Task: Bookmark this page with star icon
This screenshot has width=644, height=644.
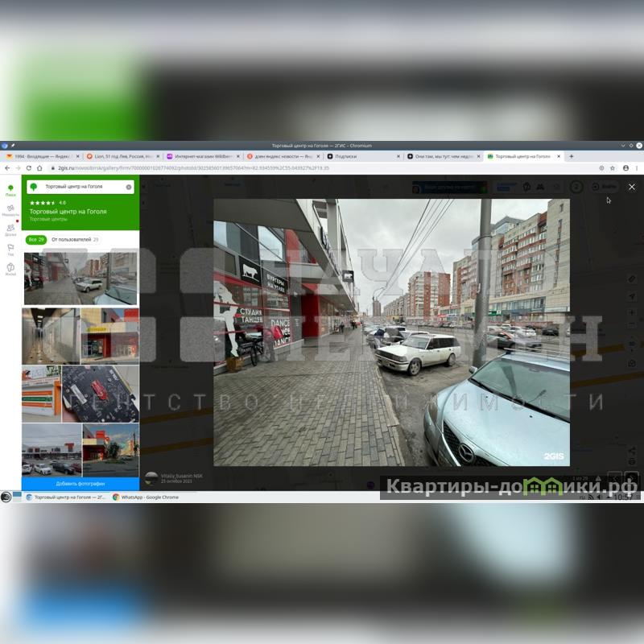Action: [613, 168]
